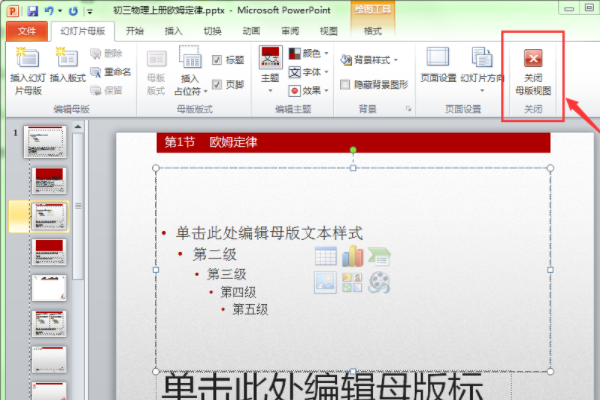This screenshot has width=600, height=400.
Task: Switch to the Transitions (切换) tab
Action: [x=212, y=31]
